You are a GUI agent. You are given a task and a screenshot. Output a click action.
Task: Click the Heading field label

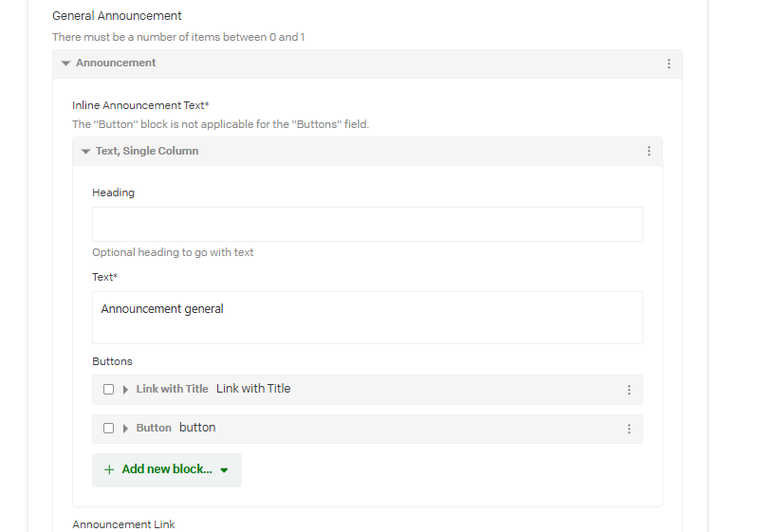click(x=113, y=193)
